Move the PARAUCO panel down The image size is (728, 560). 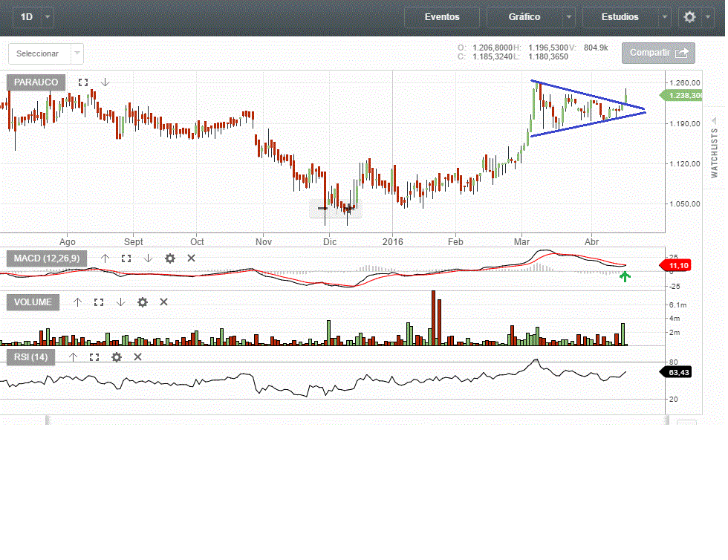click(105, 82)
